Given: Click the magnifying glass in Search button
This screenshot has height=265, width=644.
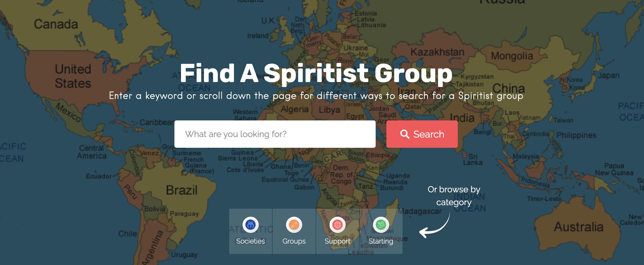Looking at the screenshot, I should click(x=405, y=134).
